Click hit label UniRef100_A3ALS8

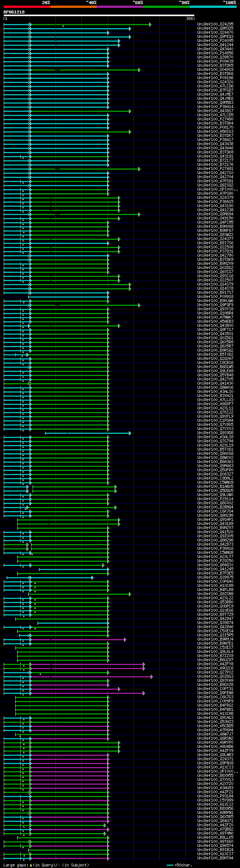pos(215,437)
